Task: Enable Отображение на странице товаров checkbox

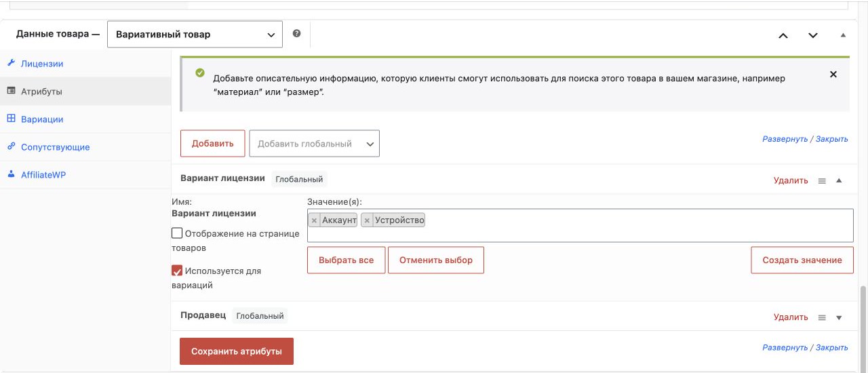Action: coord(177,233)
